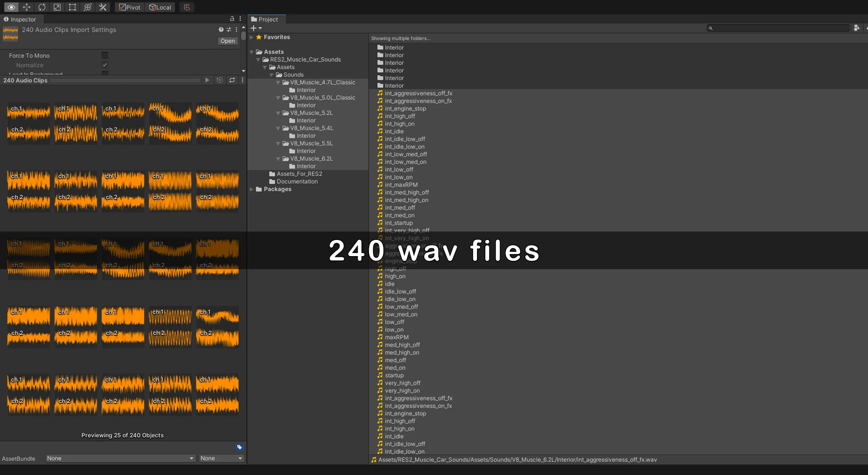Select the Move tool

coord(27,7)
